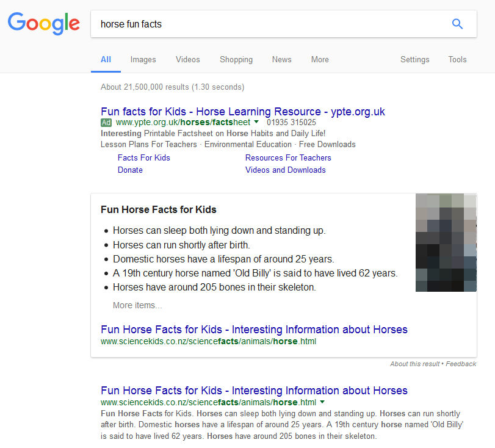The height and width of the screenshot is (448, 495).
Task: Open the More search options
Action: point(320,59)
